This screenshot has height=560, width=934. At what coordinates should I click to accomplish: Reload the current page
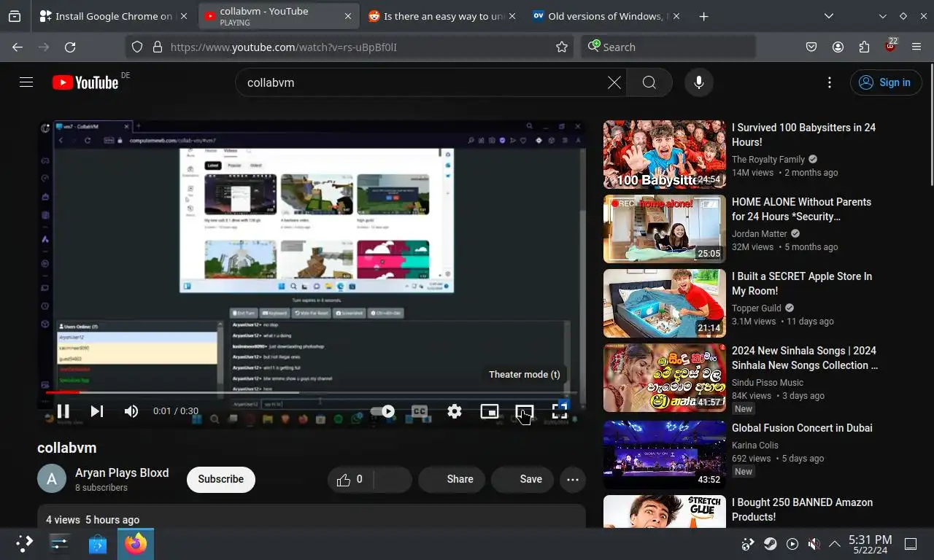(x=70, y=47)
